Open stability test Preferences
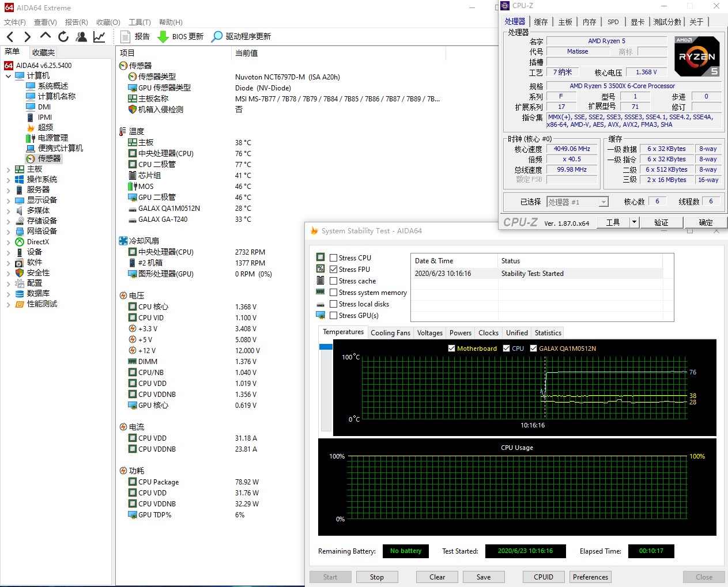The width and height of the screenshot is (728, 587). [x=590, y=577]
